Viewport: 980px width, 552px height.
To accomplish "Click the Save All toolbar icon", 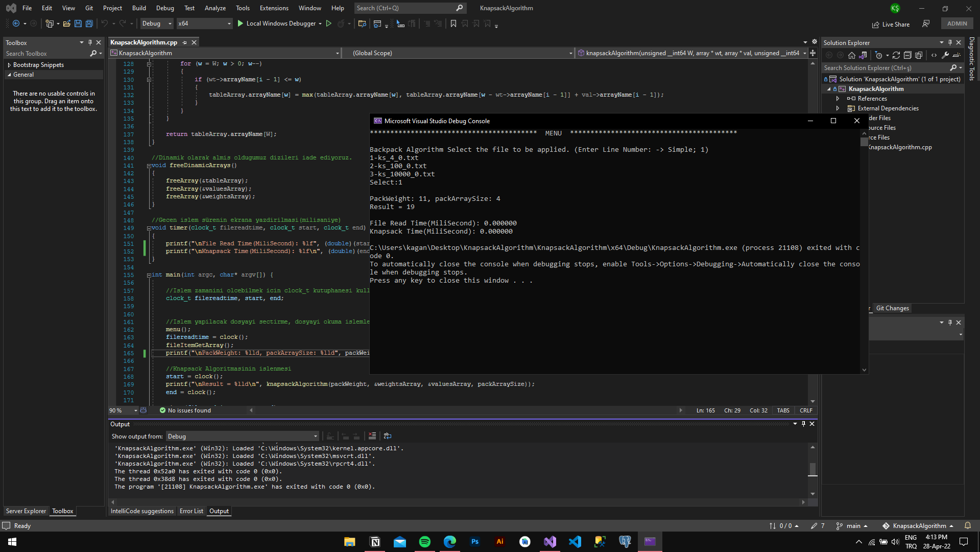I will coord(89,24).
